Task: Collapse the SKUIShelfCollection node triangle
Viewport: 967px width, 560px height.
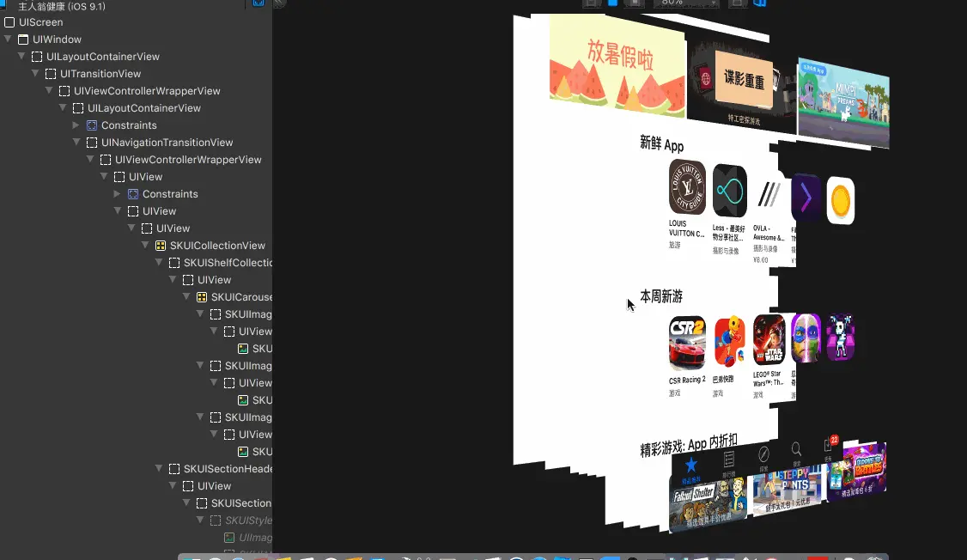Action: (159, 263)
